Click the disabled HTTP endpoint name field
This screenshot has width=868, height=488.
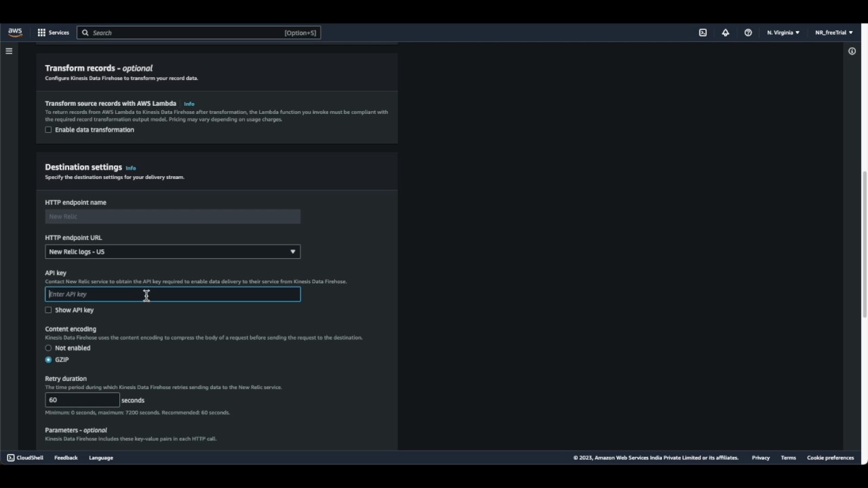173,216
